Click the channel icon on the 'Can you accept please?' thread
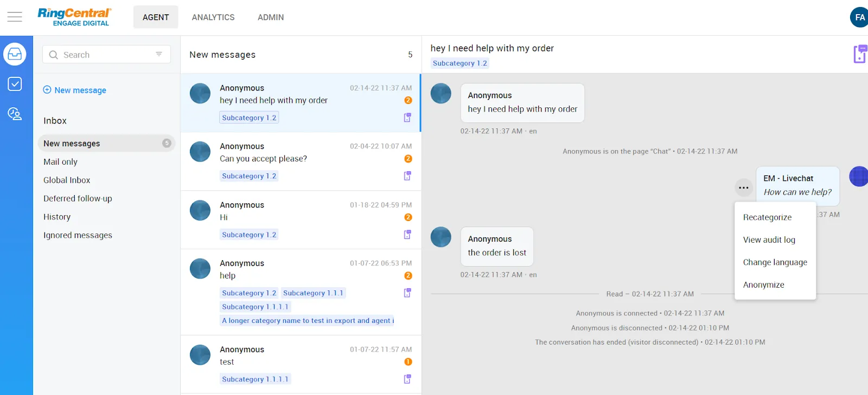868x395 pixels. [x=407, y=176]
